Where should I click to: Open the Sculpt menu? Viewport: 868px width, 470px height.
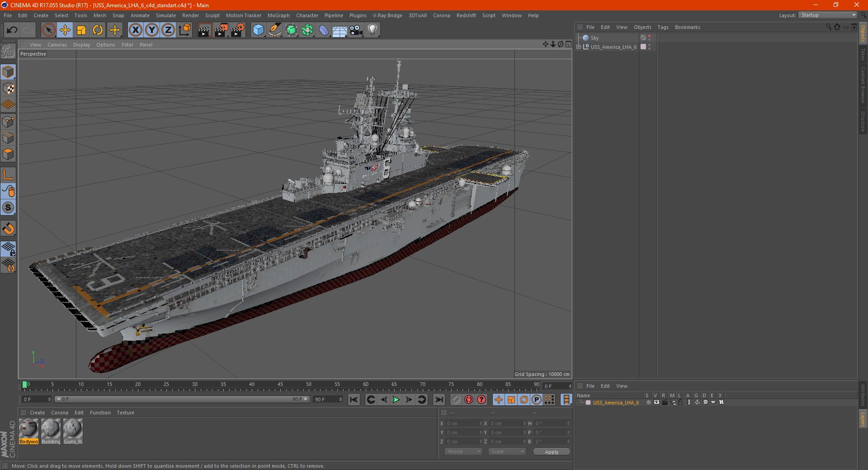[x=212, y=15]
